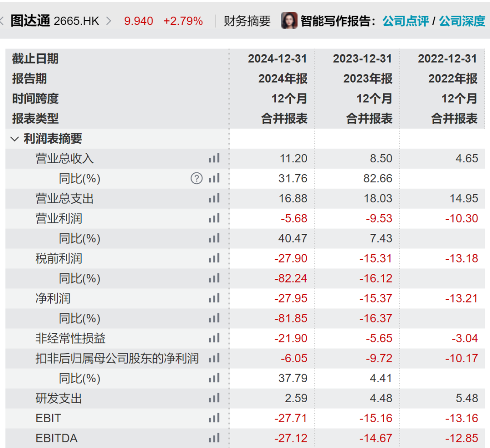Image resolution: width=490 pixels, height=448 pixels.
Task: Click the 2024年报 report period cell
Action: pyautogui.click(x=283, y=78)
